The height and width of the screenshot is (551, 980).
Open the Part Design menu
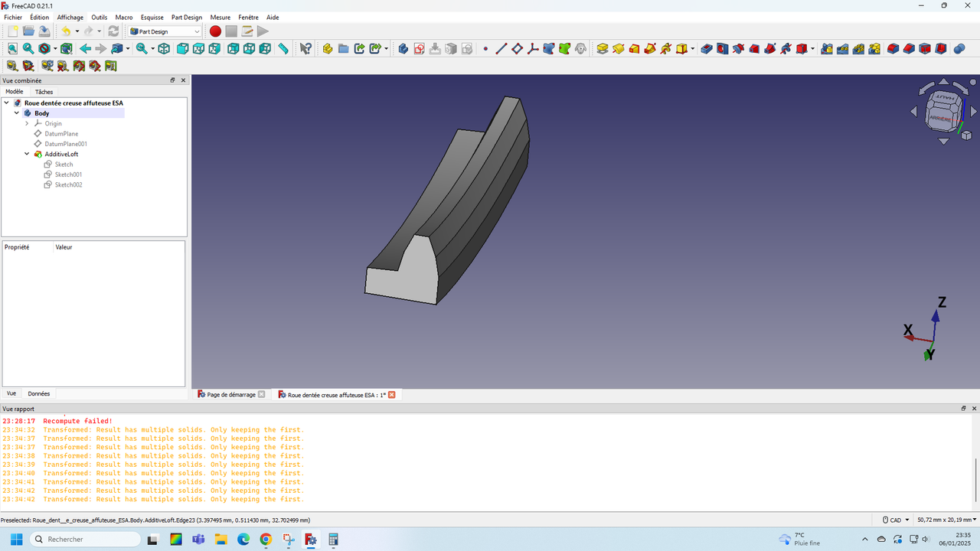187,17
